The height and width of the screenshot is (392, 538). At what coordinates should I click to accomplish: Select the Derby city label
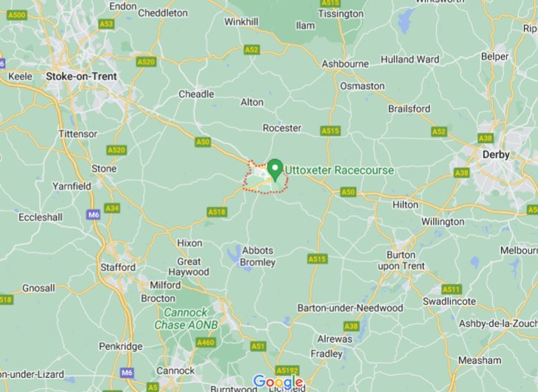[x=496, y=155]
